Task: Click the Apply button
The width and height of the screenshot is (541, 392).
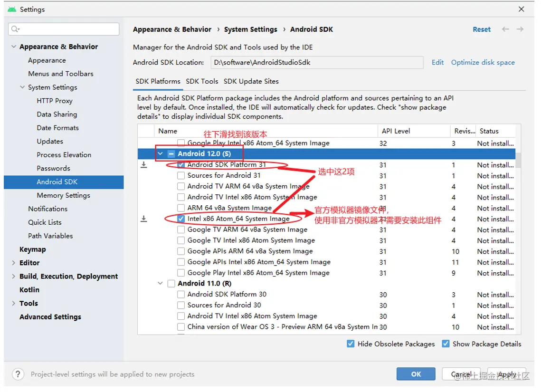Action: pyautogui.click(x=506, y=374)
